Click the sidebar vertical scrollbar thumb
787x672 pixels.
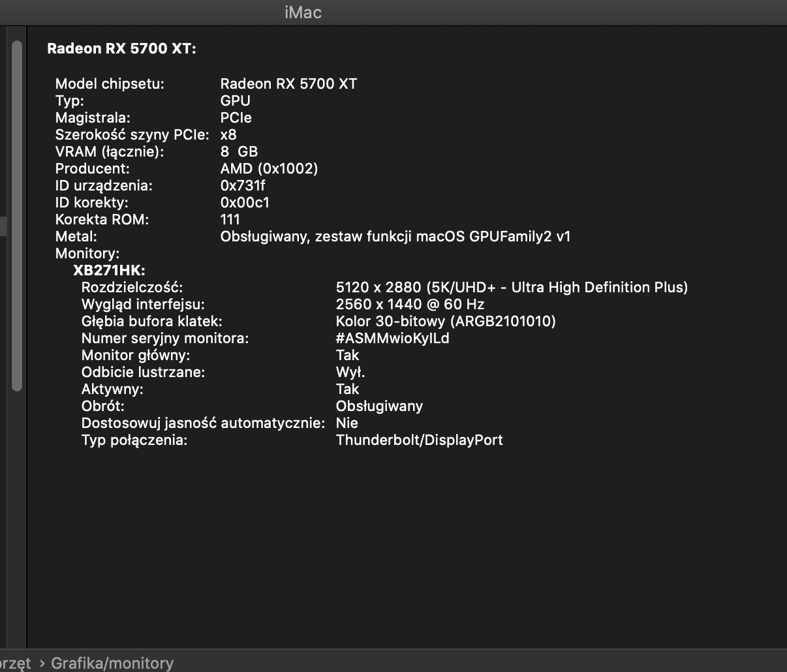(17, 215)
